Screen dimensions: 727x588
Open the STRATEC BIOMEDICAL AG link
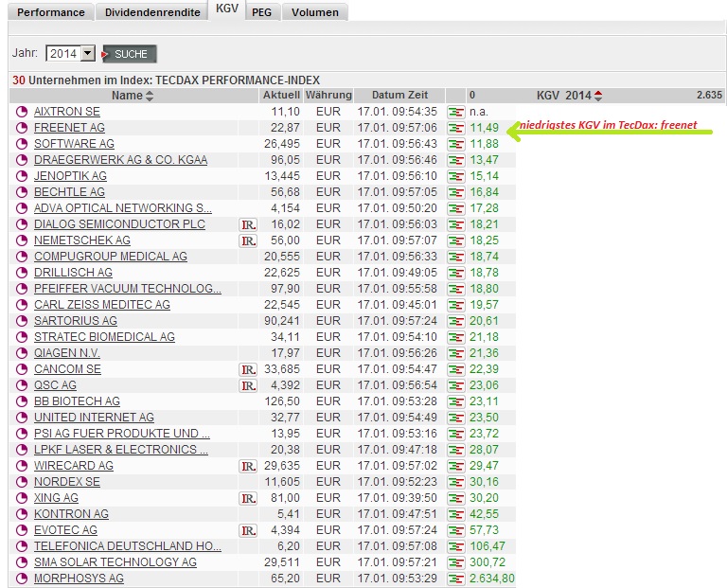(x=104, y=337)
